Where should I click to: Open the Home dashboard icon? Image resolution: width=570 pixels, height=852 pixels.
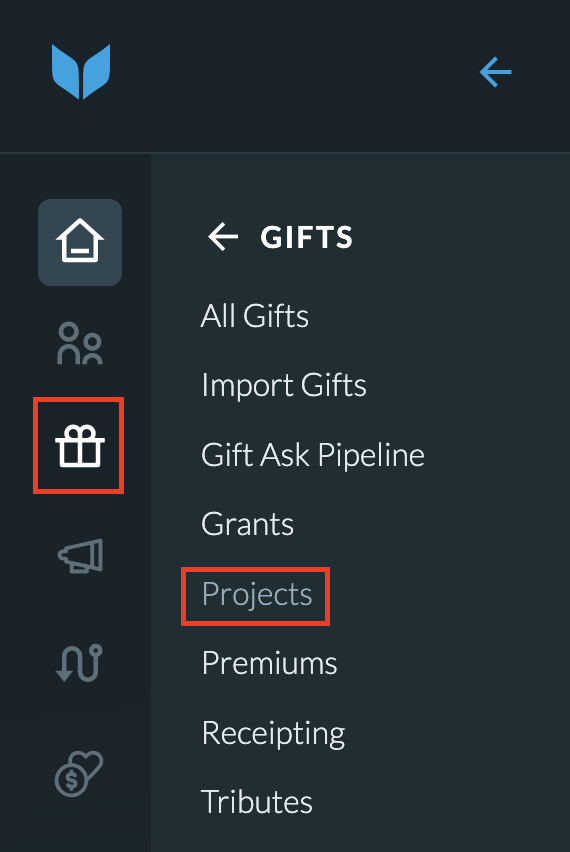click(x=80, y=242)
